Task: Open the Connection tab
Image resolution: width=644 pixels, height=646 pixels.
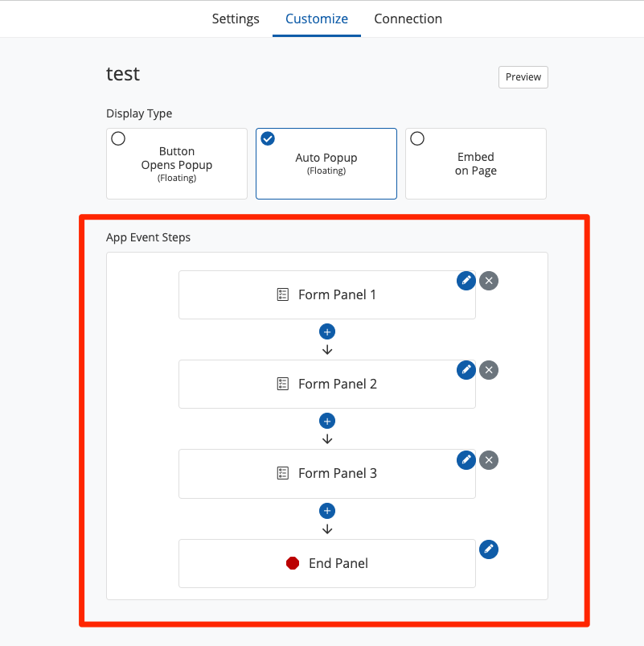Action: pos(408,19)
